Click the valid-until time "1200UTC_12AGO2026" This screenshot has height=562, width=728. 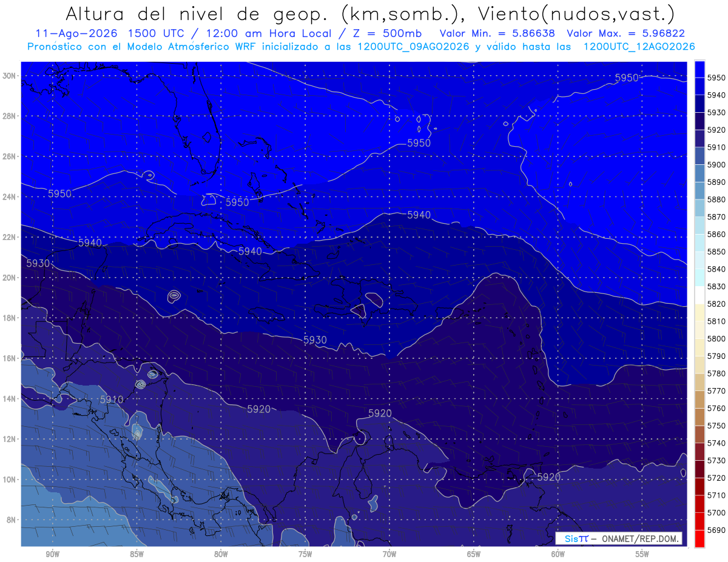tap(639, 47)
